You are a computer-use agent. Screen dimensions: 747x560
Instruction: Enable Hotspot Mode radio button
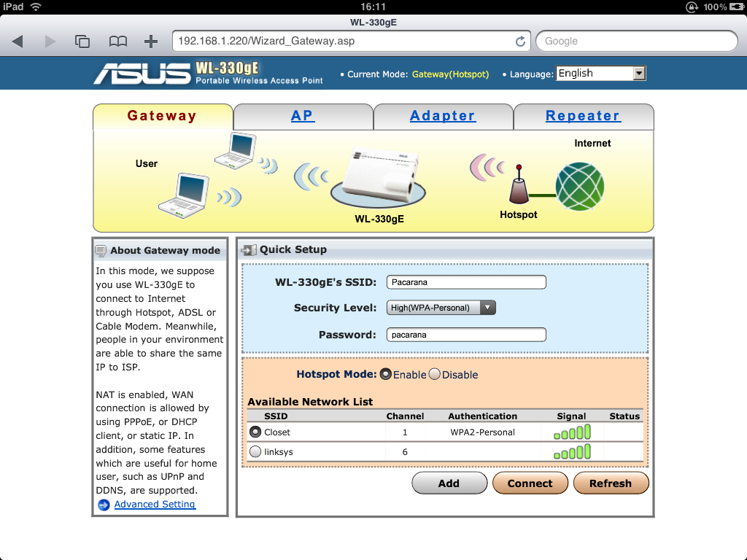(385, 374)
